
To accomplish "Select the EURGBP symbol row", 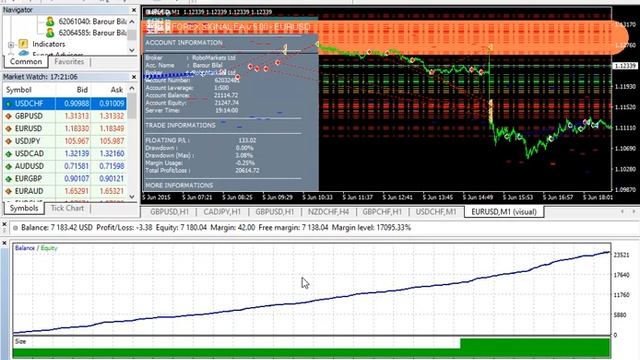I will pyautogui.click(x=64, y=179).
